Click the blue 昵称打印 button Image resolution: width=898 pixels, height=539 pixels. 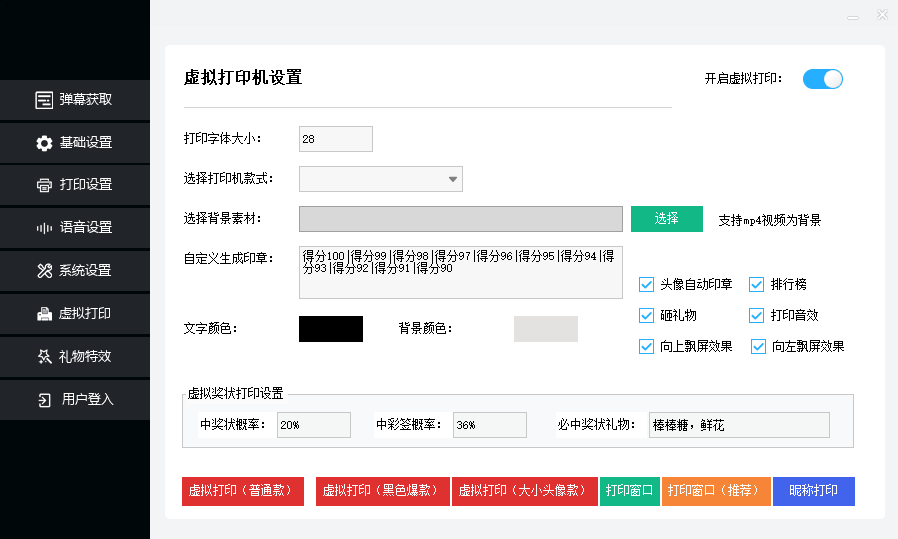(x=813, y=491)
